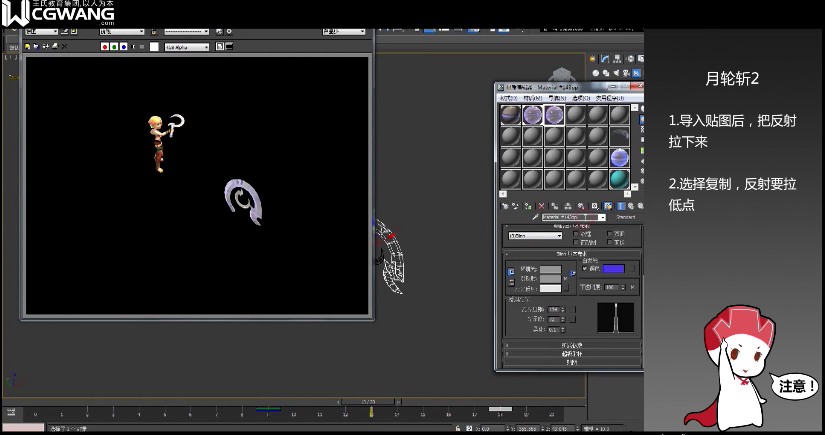
Task: Click the diffuse M map button
Action: click(x=566, y=278)
